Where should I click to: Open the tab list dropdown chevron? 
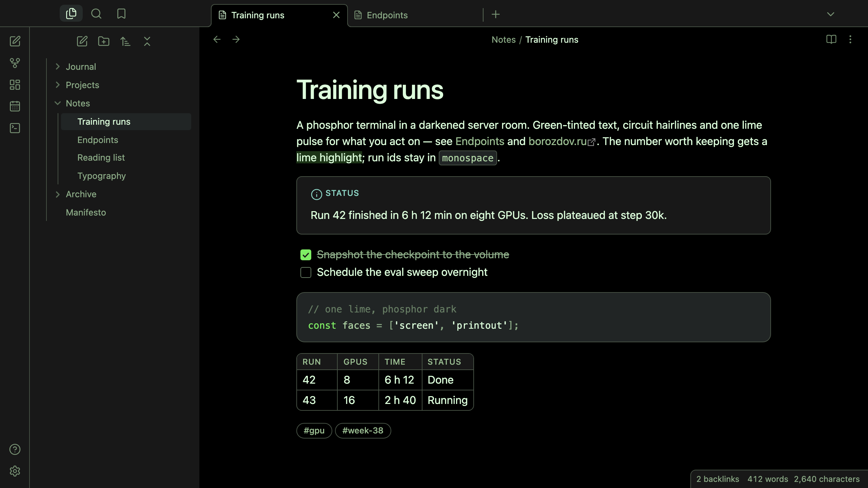click(x=831, y=14)
